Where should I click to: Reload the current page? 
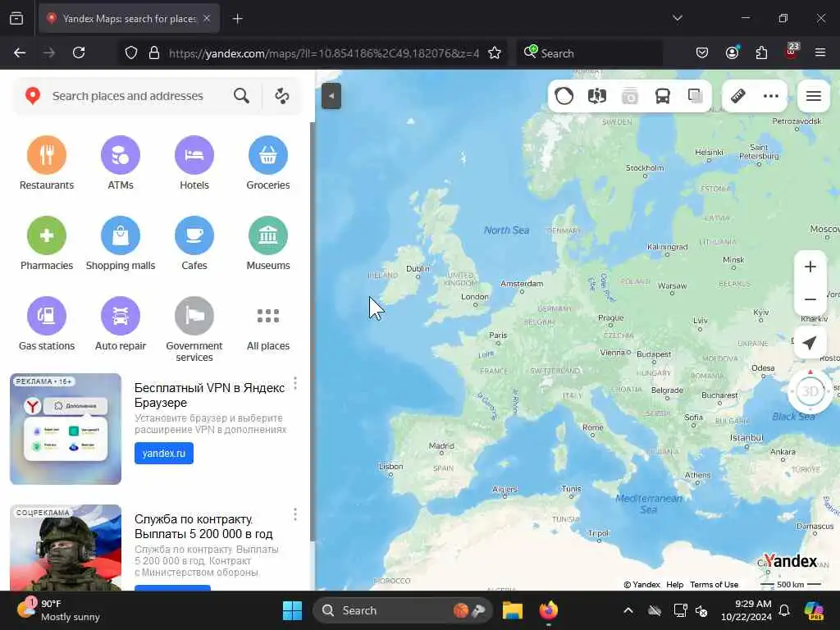pyautogui.click(x=79, y=52)
